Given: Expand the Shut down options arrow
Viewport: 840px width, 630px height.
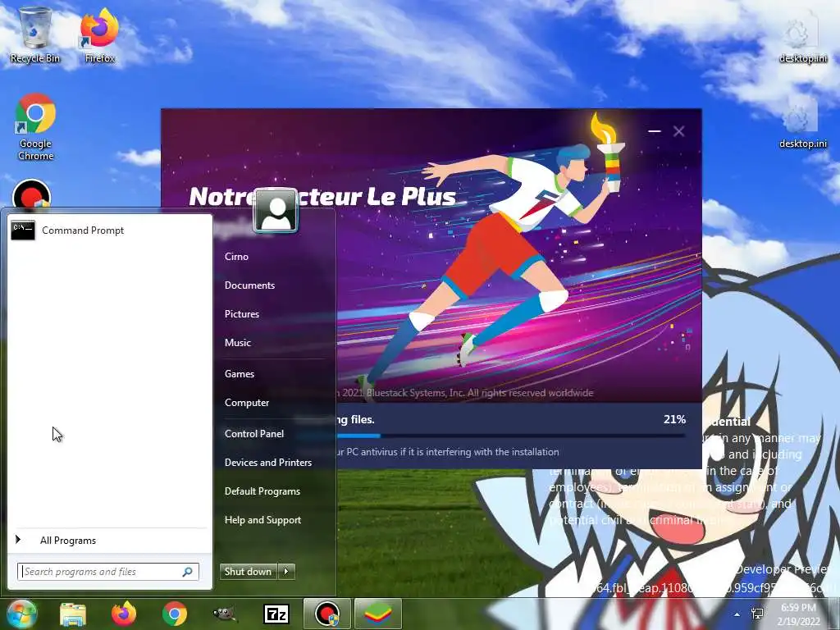Looking at the screenshot, I should pos(286,572).
